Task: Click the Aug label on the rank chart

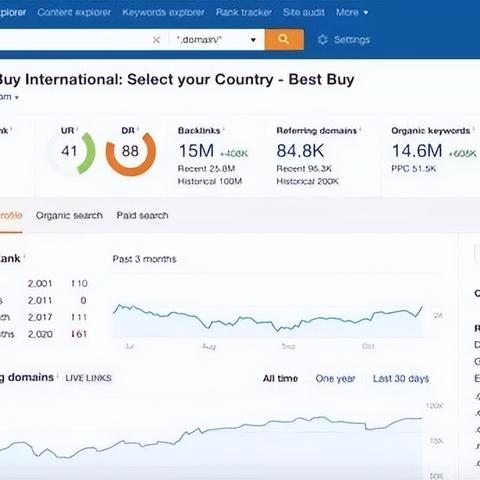Action: [209, 346]
